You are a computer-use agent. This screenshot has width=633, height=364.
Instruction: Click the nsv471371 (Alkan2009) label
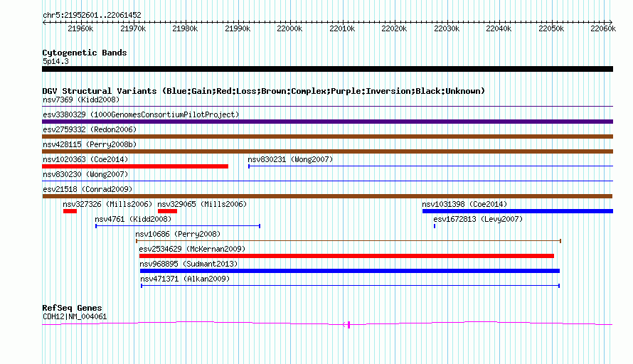[x=185, y=279]
